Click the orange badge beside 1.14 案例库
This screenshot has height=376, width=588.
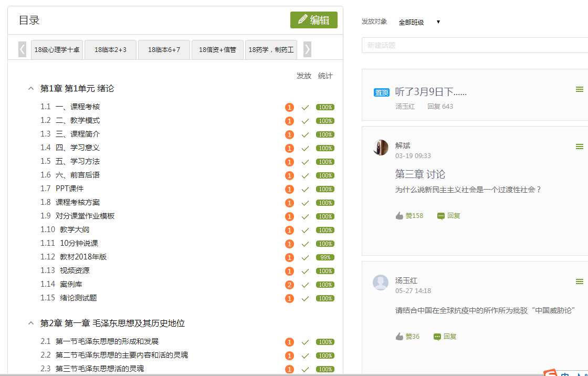tap(289, 285)
